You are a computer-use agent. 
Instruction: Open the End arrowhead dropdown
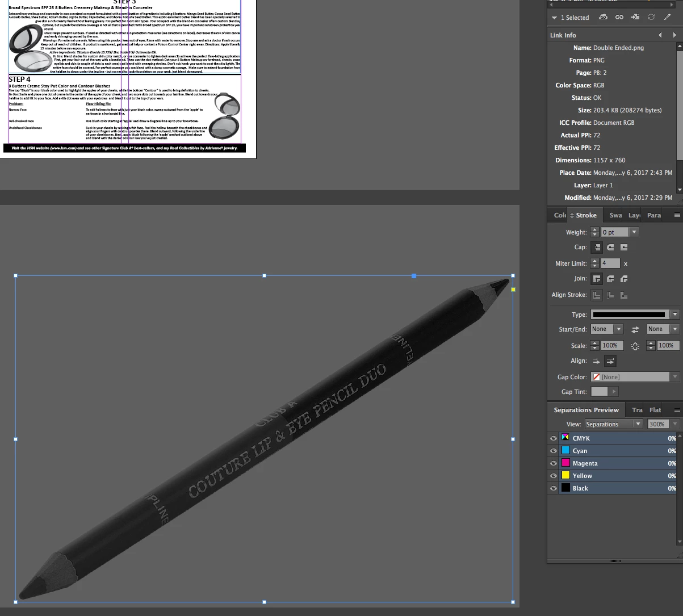click(674, 329)
